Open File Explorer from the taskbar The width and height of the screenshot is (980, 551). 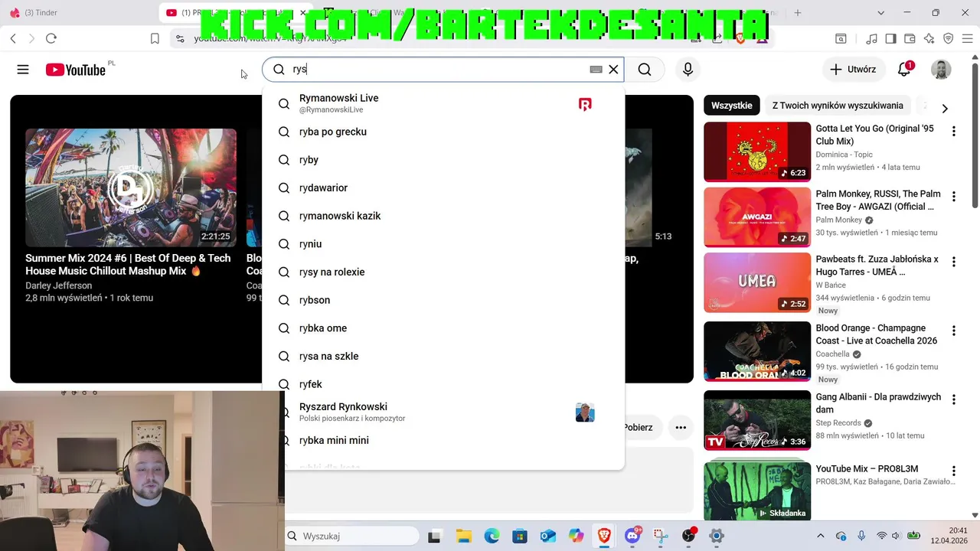click(463, 536)
